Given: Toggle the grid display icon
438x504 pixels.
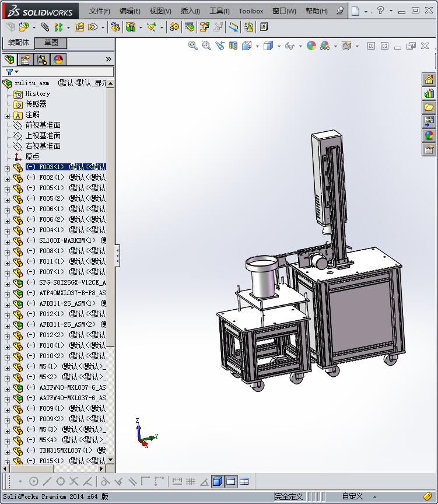Looking at the screenshot, I should pos(191,481).
